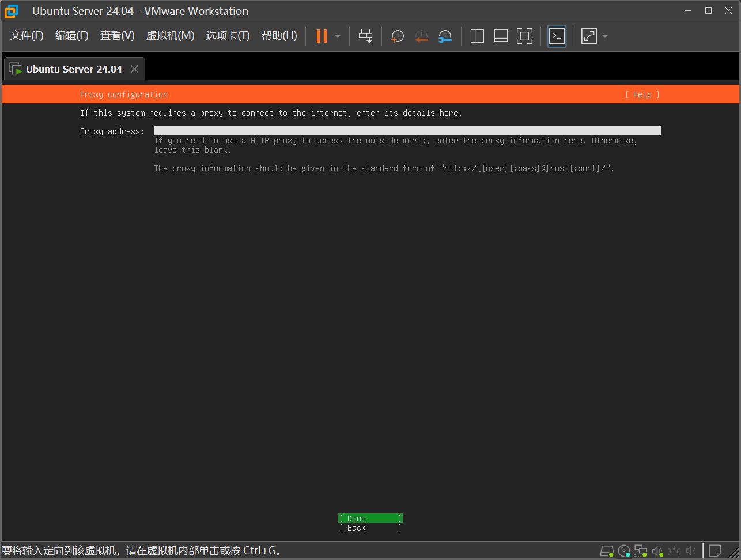
Task: Open the installer Help button
Action: coord(642,94)
